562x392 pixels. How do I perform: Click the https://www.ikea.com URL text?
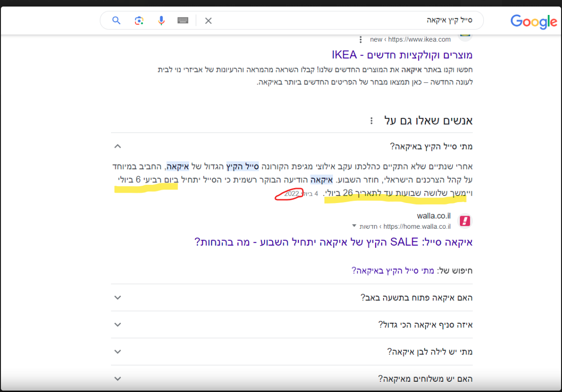[x=419, y=39]
